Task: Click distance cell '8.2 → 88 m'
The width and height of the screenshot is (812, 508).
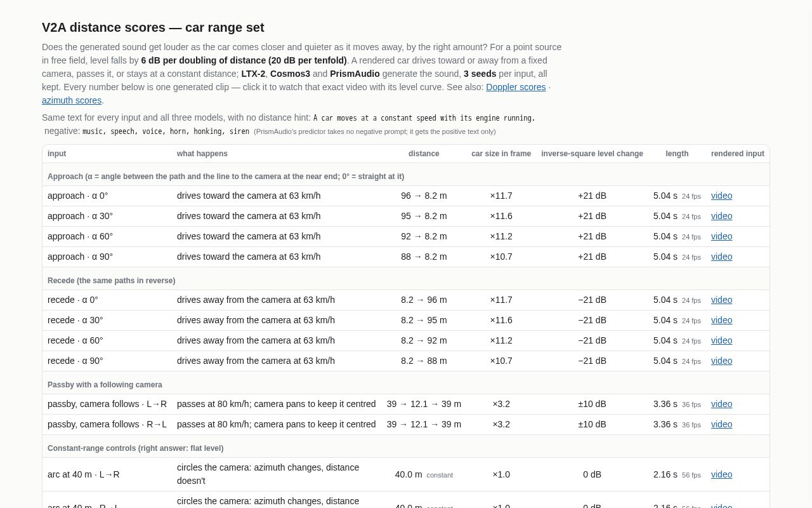Action: point(424,361)
